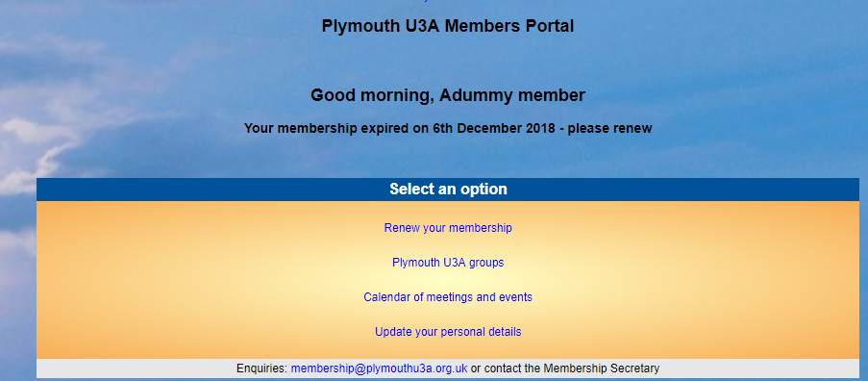Click the Membership Secretary text in footer

601,368
